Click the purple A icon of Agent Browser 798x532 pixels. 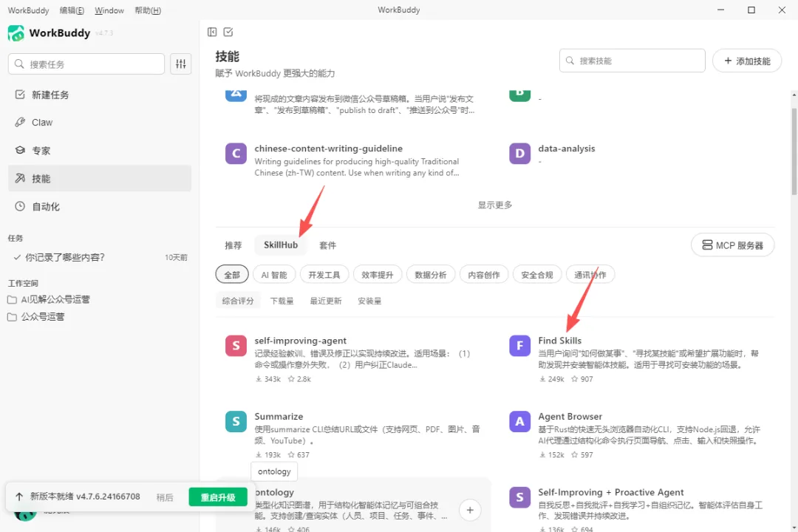[519, 421]
